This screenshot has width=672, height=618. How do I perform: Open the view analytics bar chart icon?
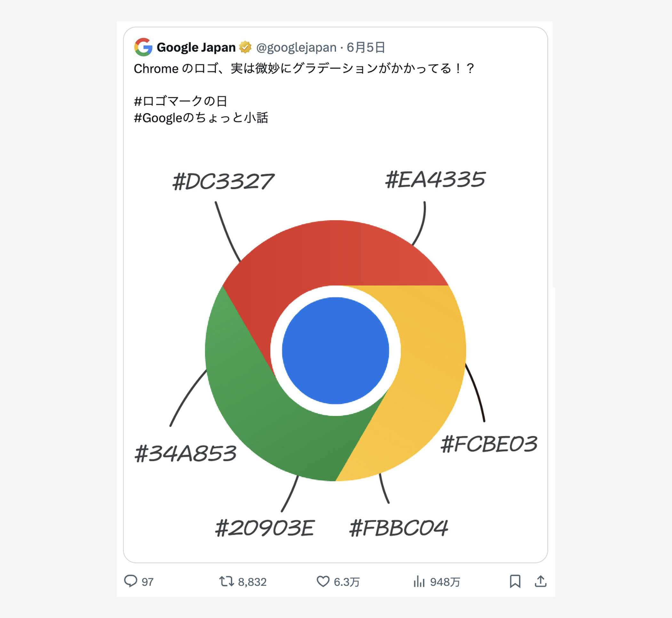click(419, 581)
